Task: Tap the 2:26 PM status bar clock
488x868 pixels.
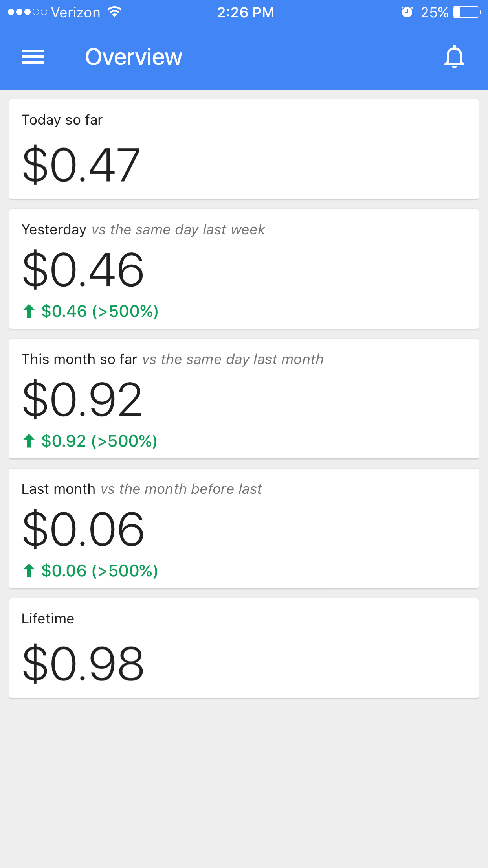Action: pyautogui.click(x=246, y=12)
